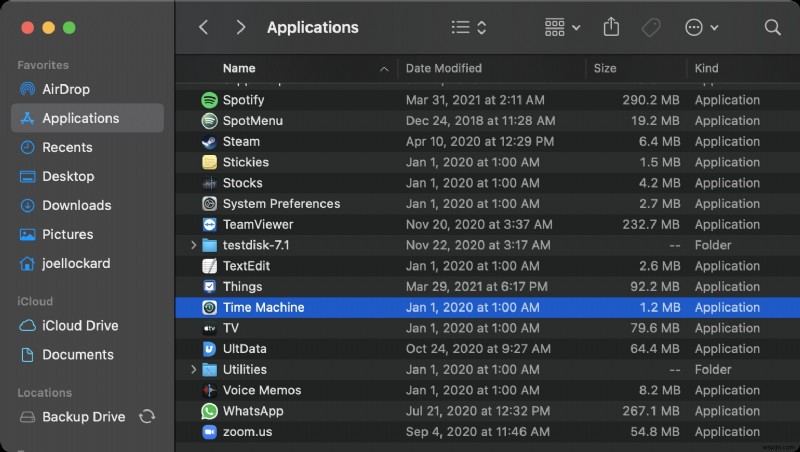Open the joellockard home folder
The height and width of the screenshot is (452, 800).
point(87,264)
